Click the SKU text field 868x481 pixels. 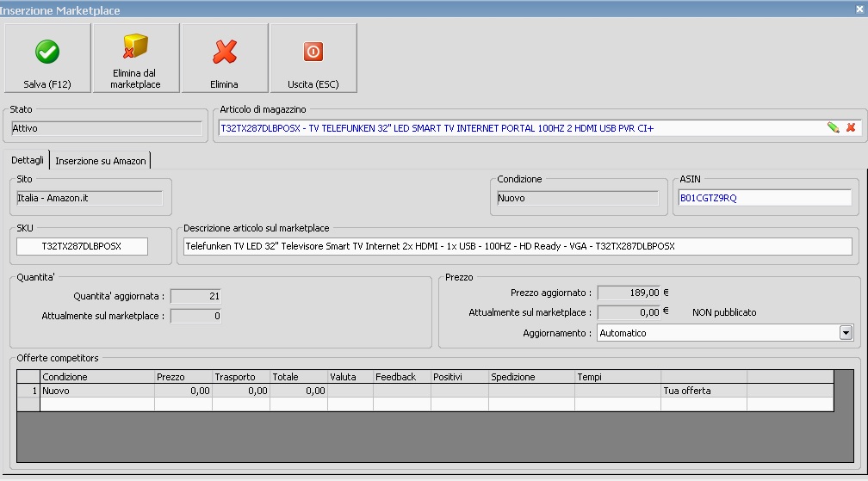coord(82,246)
